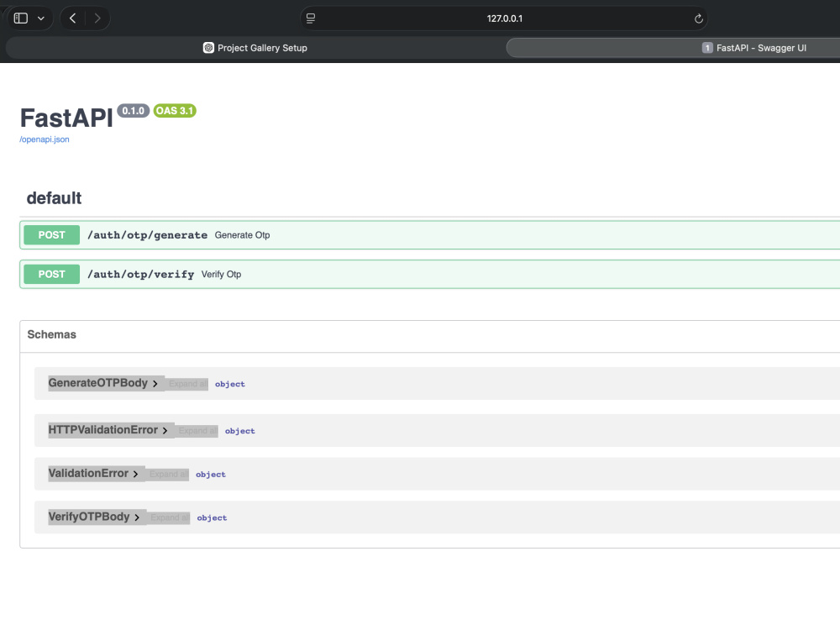Screen dimensions: 840x630
Task: Expand the GenerateOTPBody schema
Action: (x=102, y=383)
